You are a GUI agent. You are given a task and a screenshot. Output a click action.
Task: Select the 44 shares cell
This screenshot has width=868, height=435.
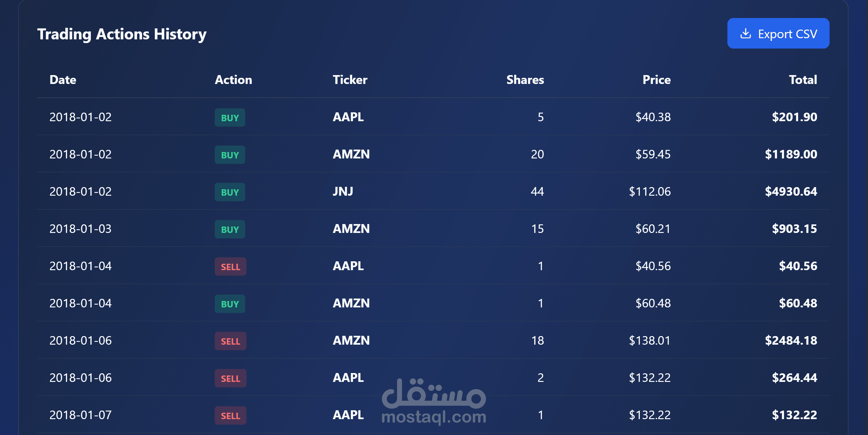tap(537, 191)
